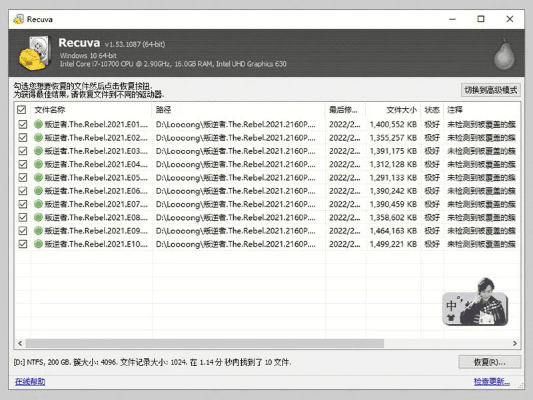Screen dimensions: 533x400
Task: Switch to advanced mode button
Action: pyautogui.click(x=491, y=90)
